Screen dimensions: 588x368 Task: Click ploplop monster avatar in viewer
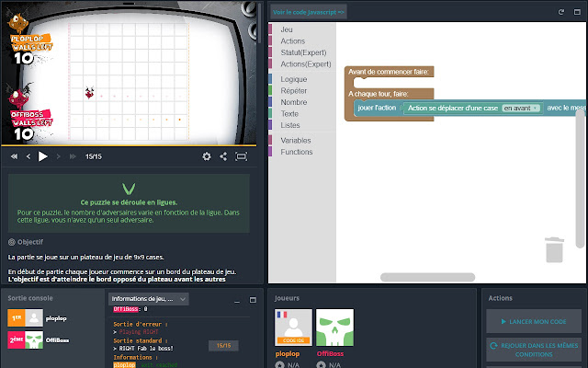pyautogui.click(x=17, y=22)
